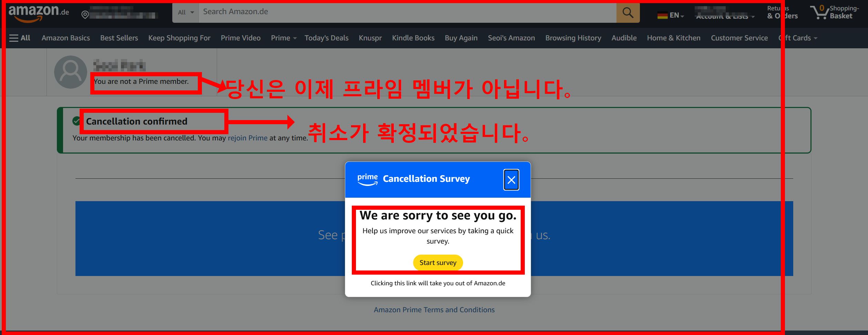Click the prime logo in survey header
868x335 pixels.
(x=367, y=179)
